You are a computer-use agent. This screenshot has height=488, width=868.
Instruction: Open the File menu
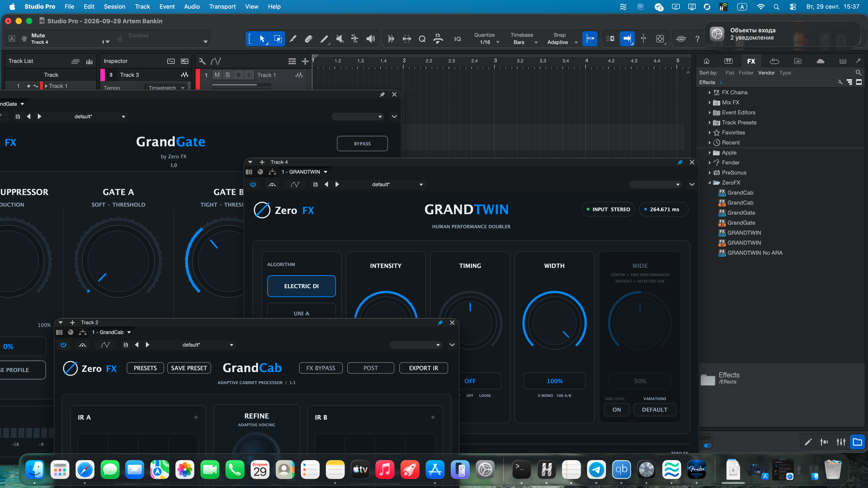tap(69, 7)
